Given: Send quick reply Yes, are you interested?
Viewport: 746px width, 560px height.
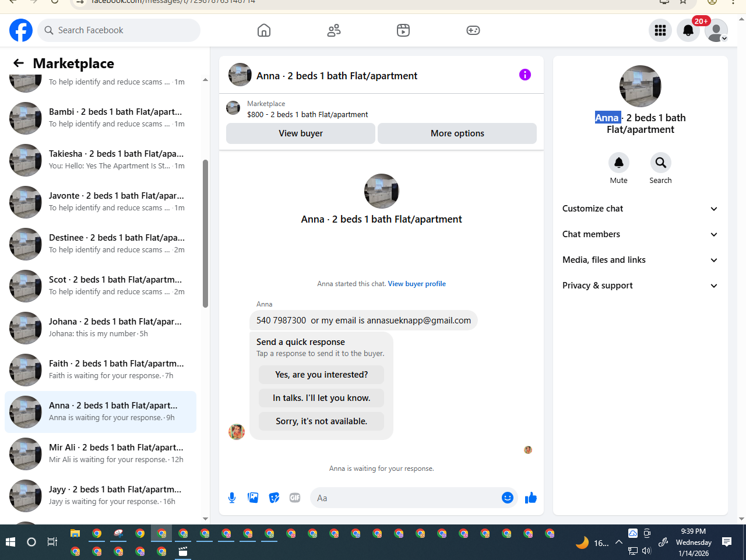Looking at the screenshot, I should pyautogui.click(x=322, y=375).
